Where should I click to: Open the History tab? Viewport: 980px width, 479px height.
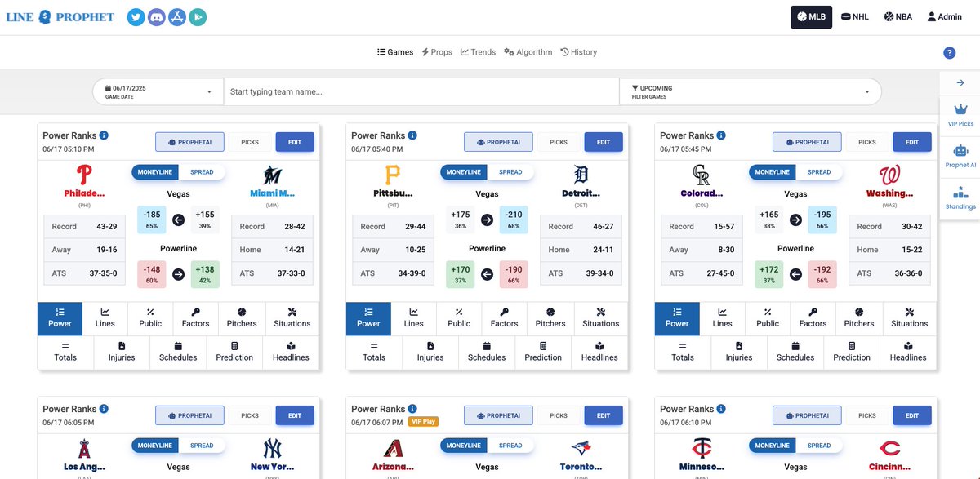(x=579, y=52)
